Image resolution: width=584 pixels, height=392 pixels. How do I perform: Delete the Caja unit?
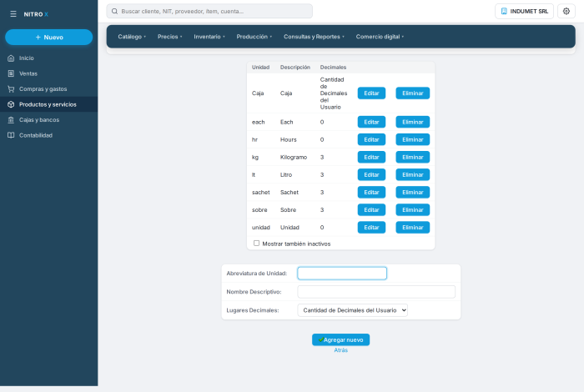(x=413, y=93)
